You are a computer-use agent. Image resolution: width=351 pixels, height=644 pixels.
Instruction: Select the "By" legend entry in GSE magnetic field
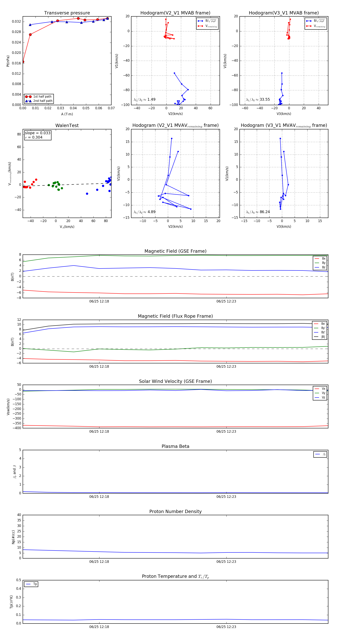pos(320,263)
